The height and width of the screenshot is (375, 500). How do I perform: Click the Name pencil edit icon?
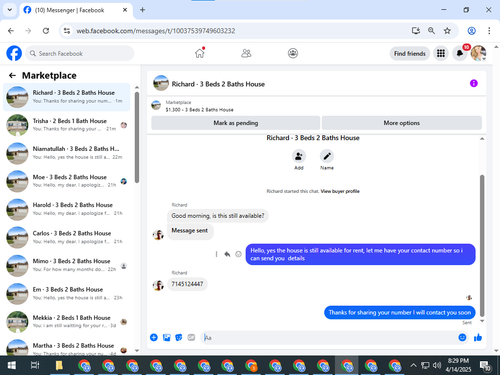coord(327,156)
